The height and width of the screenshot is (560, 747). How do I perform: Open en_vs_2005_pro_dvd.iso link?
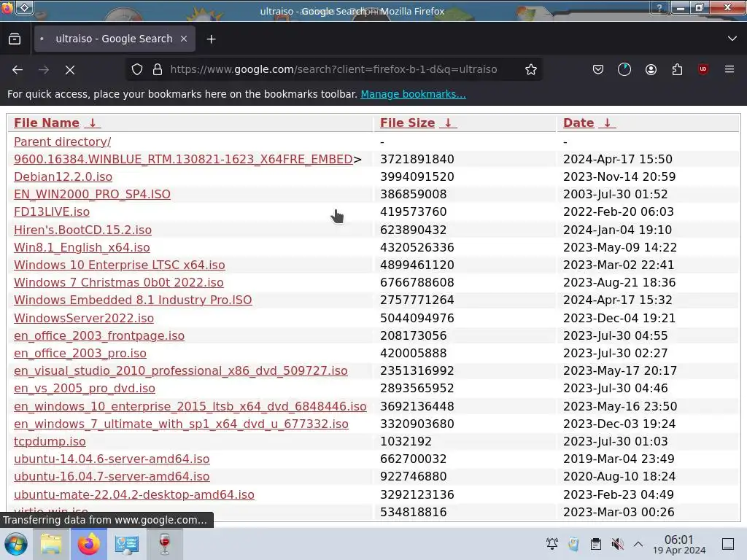tap(85, 389)
